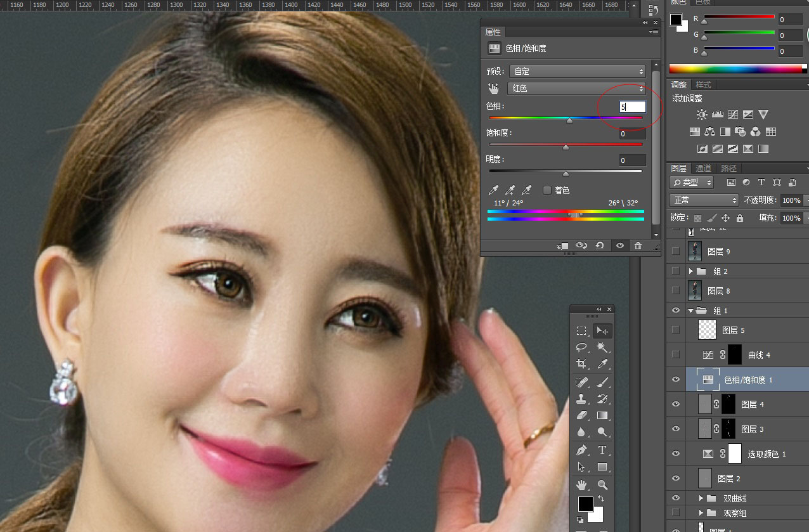The width and height of the screenshot is (809, 532).
Task: Reset adjustment to defaults icon
Action: click(x=599, y=246)
